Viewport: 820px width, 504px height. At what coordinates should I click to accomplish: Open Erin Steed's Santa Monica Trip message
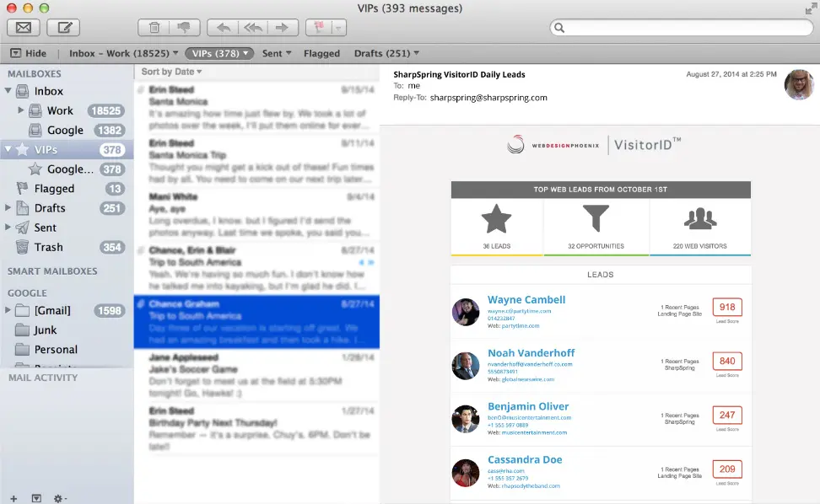point(256,161)
